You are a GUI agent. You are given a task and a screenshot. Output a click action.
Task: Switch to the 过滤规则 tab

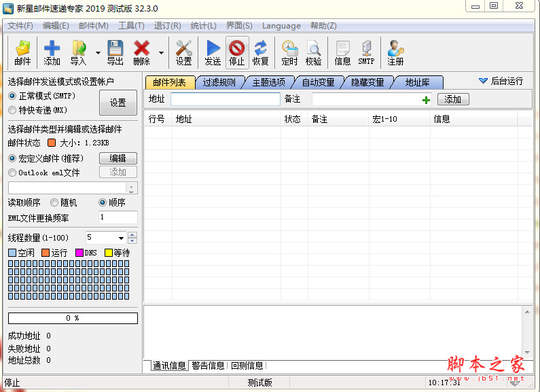219,82
